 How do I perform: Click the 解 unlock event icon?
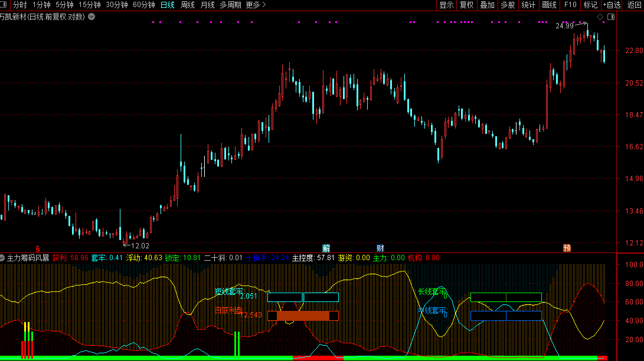pos(326,248)
